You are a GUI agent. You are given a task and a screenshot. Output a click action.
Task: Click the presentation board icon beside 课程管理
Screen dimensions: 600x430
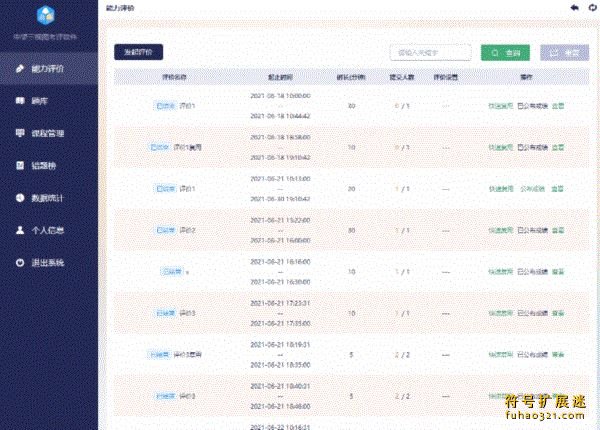click(x=20, y=133)
